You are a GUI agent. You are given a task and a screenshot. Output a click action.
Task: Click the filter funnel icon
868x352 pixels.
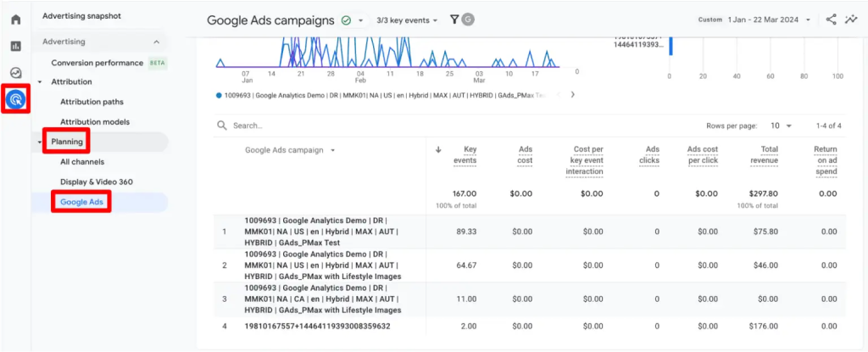pyautogui.click(x=454, y=20)
